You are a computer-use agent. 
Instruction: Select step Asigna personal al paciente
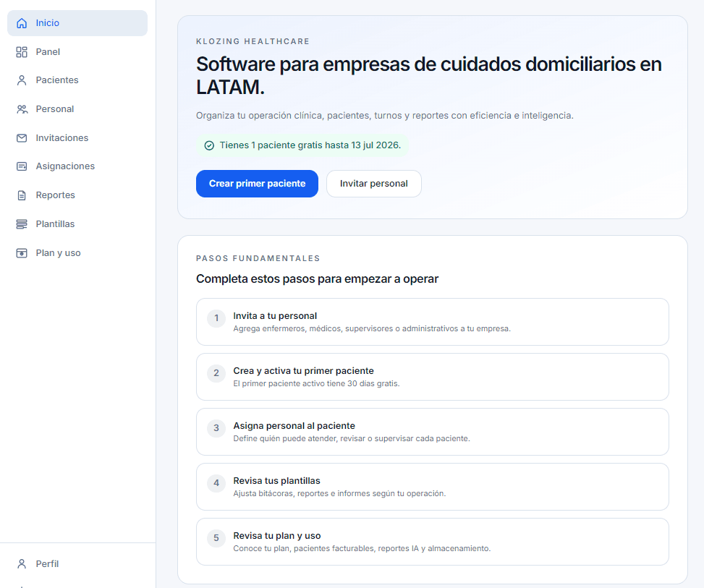433,432
